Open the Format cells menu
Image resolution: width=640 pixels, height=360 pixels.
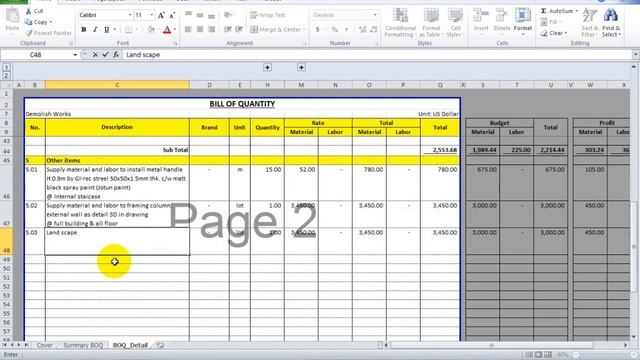[522, 21]
